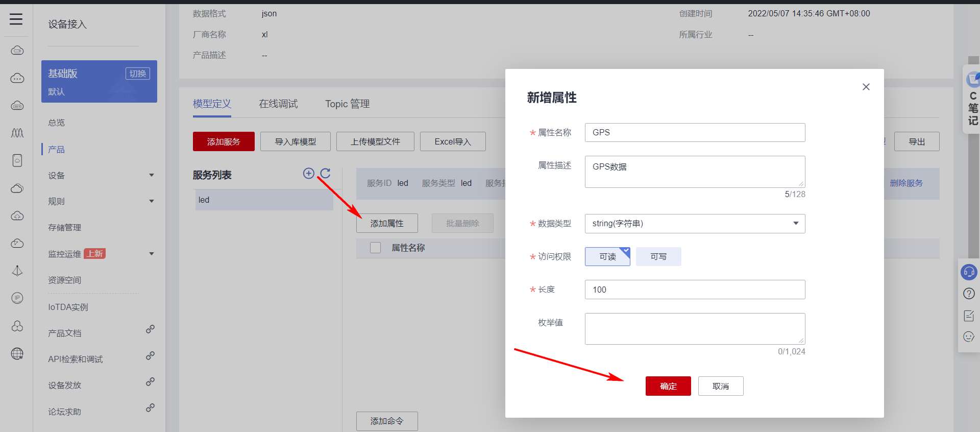Open the feedback edit note icon
Image resolution: width=980 pixels, height=432 pixels.
pyautogui.click(x=969, y=316)
